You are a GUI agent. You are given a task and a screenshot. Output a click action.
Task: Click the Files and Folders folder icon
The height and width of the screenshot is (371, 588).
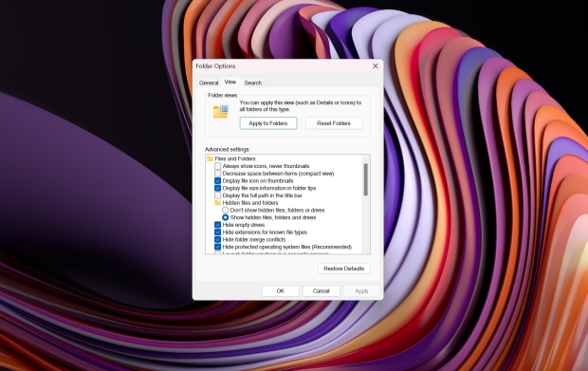(x=210, y=158)
